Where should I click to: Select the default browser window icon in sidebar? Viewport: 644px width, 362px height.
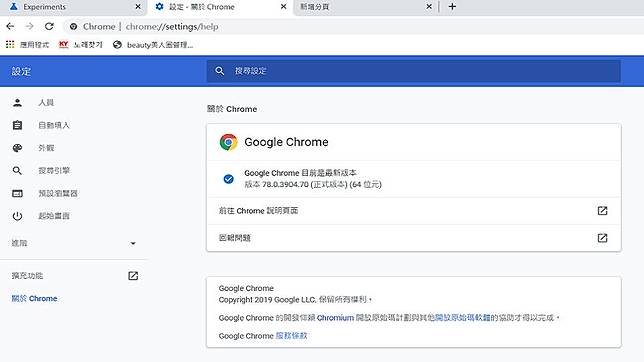click(17, 193)
